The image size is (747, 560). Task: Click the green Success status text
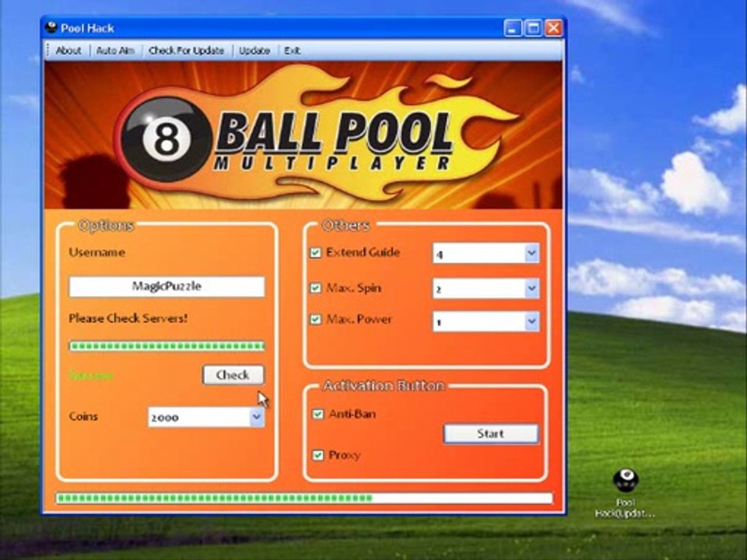click(92, 376)
